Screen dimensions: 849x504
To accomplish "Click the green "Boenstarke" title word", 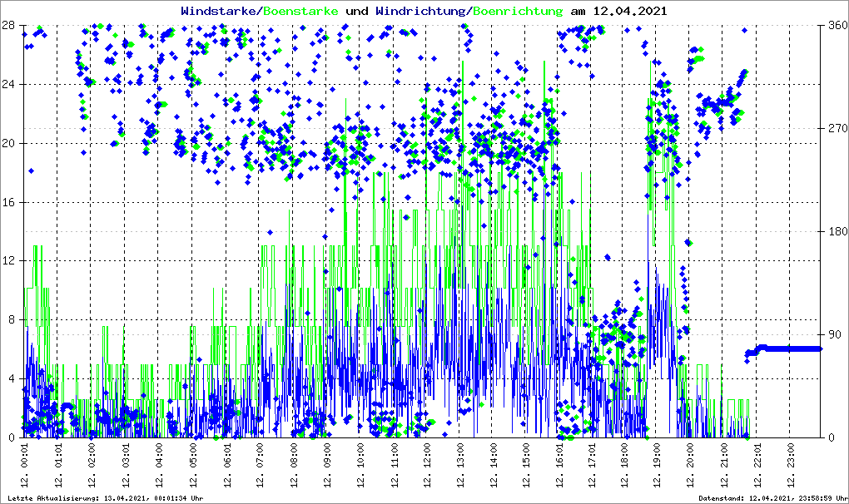I will [300, 12].
